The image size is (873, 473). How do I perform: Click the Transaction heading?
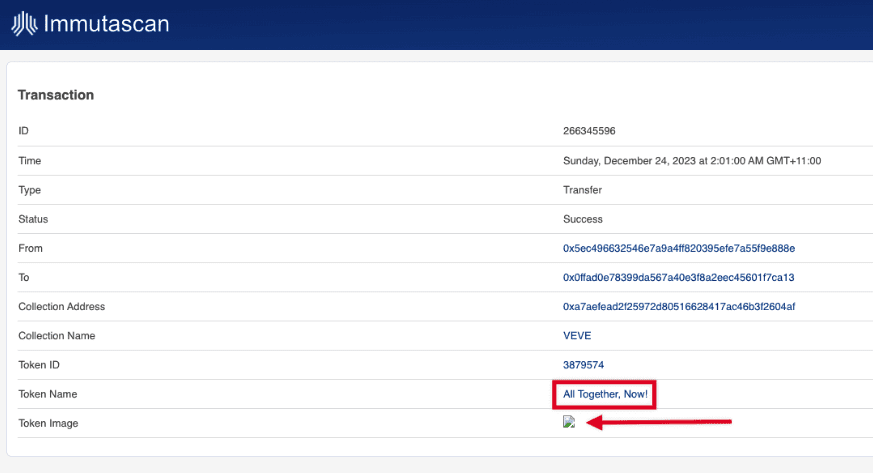56,95
